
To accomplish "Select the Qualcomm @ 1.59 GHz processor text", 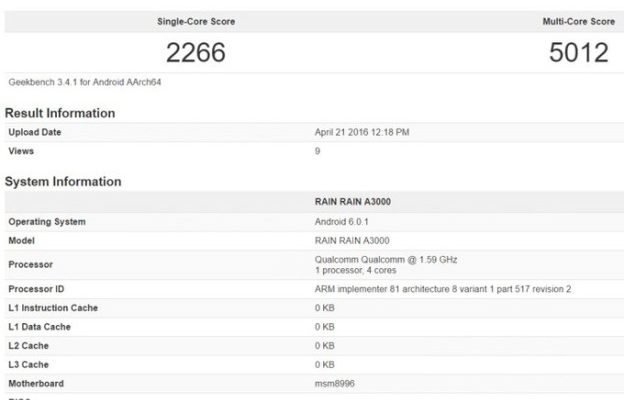I will [385, 260].
